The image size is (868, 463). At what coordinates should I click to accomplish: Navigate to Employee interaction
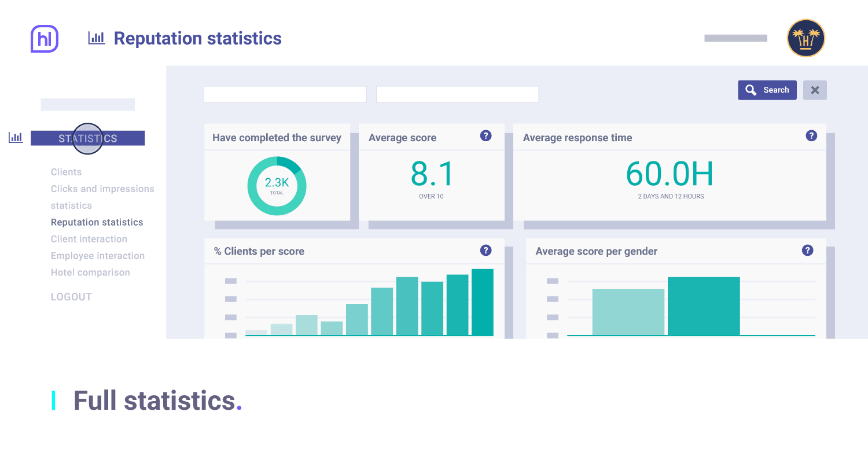coord(97,256)
